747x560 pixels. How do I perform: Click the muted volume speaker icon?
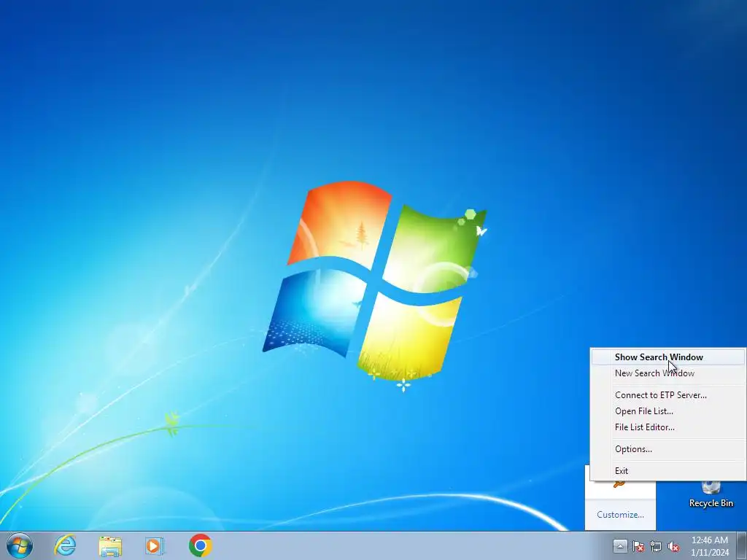(673, 546)
